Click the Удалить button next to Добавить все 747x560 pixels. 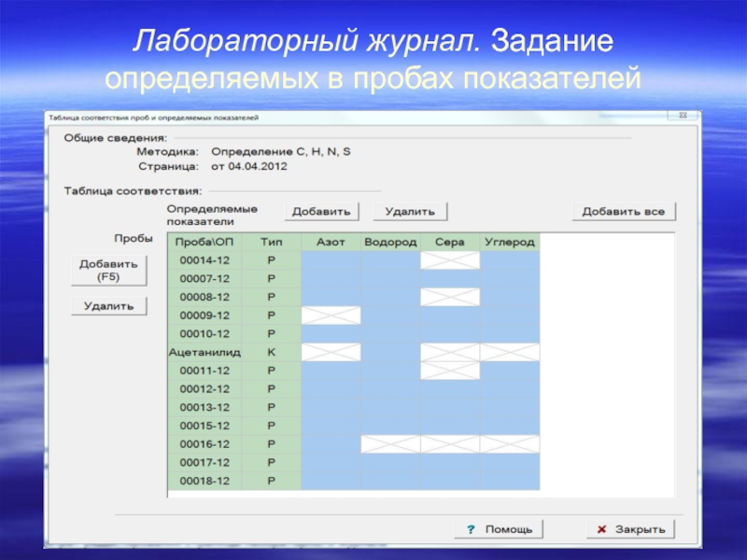tap(410, 212)
